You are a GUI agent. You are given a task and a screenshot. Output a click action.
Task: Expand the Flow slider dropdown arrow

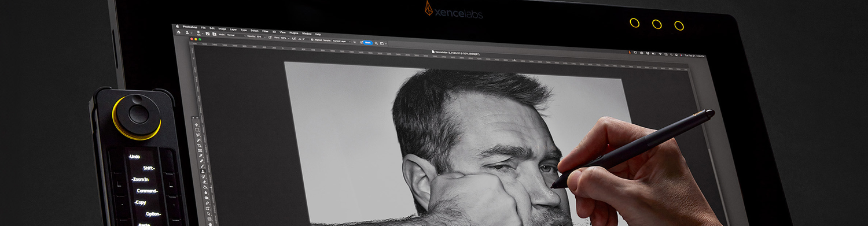click(289, 38)
